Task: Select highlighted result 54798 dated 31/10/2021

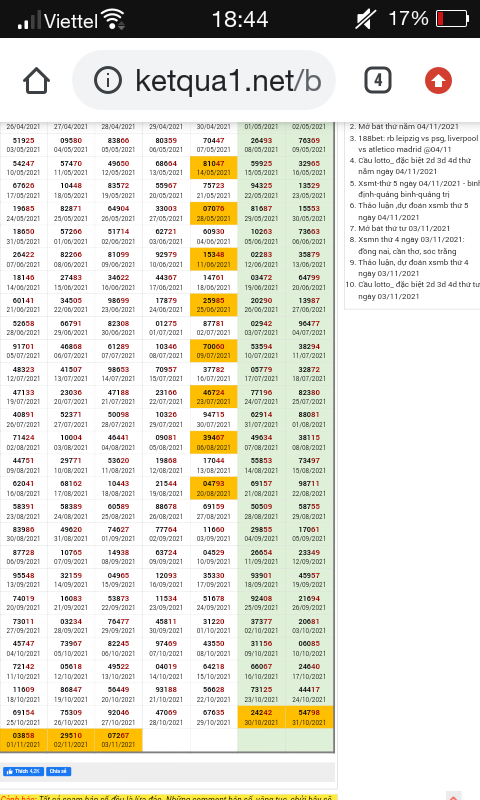Action: (309, 717)
